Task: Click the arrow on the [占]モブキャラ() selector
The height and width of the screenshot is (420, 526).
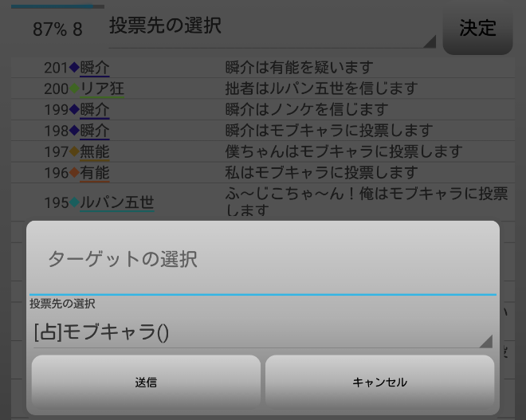Action: [x=485, y=341]
